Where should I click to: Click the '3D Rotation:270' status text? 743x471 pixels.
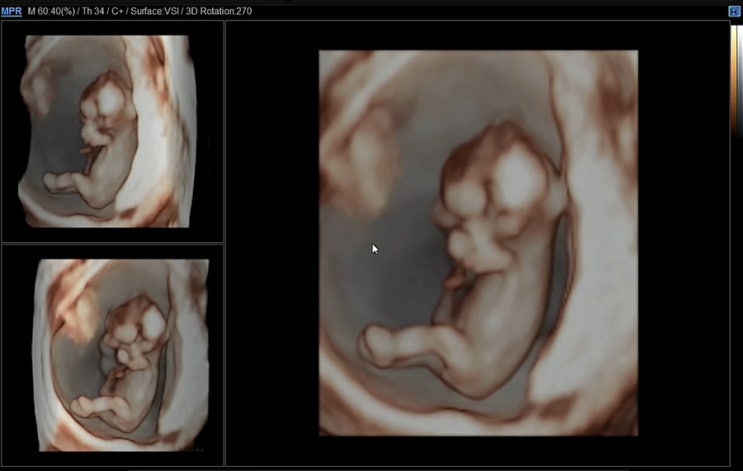(218, 11)
